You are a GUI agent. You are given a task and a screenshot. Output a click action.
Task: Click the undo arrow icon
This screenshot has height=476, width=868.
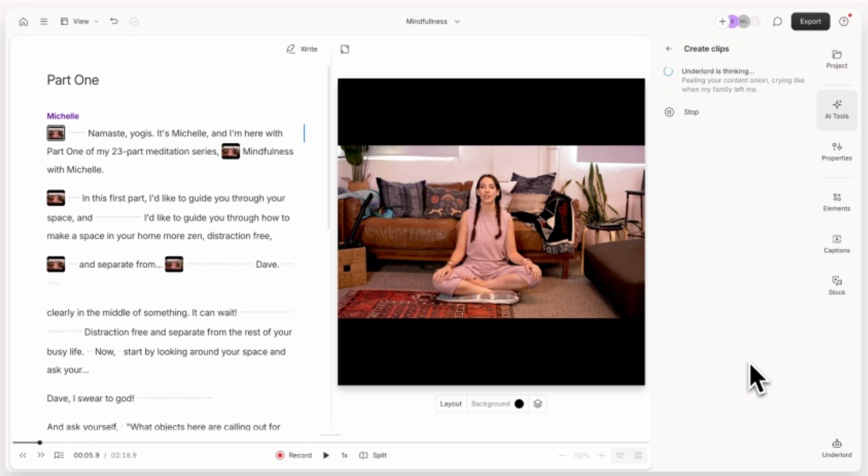click(114, 22)
